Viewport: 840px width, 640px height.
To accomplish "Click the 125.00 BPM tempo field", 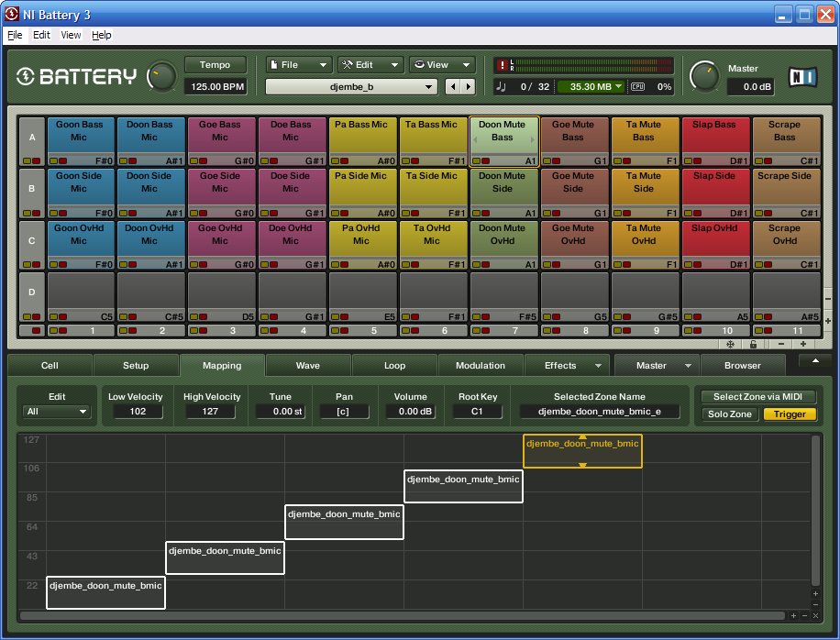I will 216,87.
